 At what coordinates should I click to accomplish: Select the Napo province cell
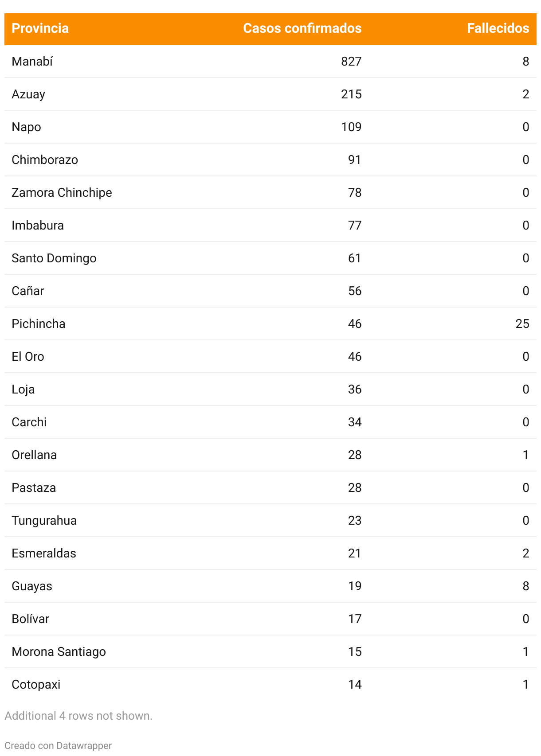click(x=26, y=127)
